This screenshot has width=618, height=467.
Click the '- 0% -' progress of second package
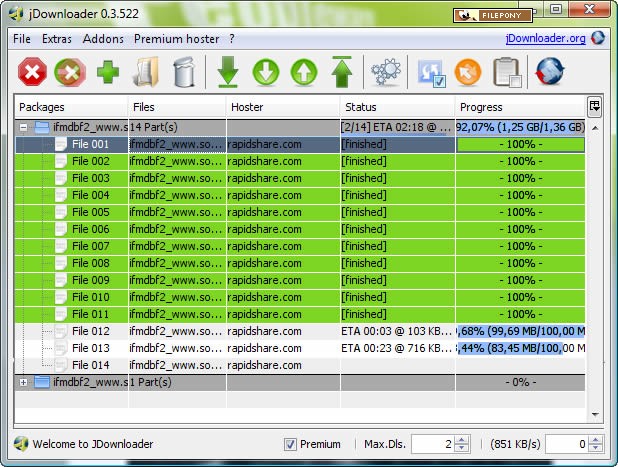(x=520, y=382)
